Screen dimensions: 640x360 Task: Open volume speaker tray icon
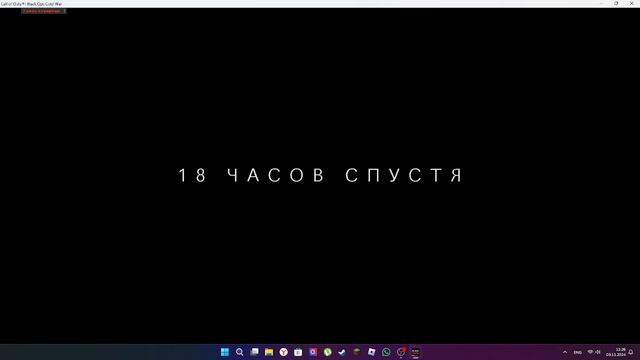598,352
